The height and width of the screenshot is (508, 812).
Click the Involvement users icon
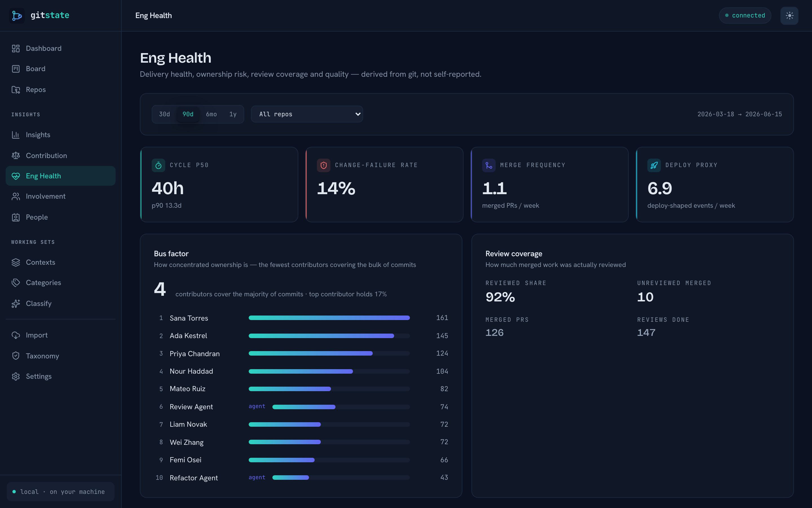(16, 196)
